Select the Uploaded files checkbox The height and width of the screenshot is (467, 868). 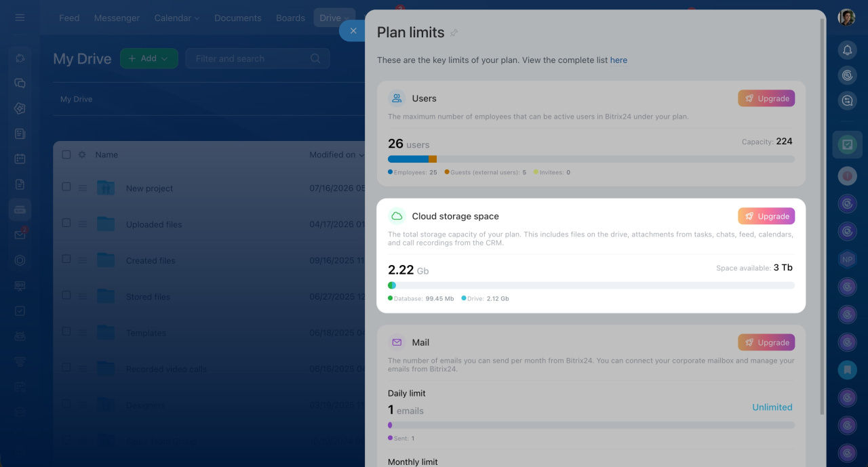66,222
